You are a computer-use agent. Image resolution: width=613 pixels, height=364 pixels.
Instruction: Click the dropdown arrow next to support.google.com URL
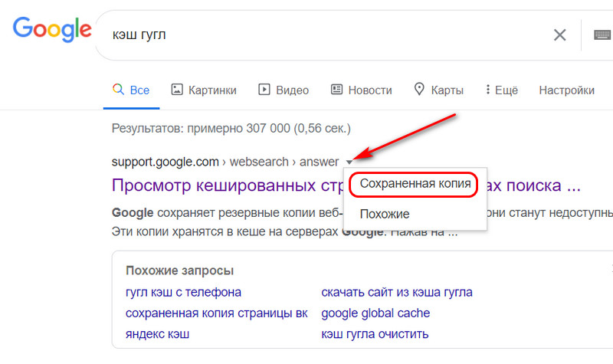[349, 162]
